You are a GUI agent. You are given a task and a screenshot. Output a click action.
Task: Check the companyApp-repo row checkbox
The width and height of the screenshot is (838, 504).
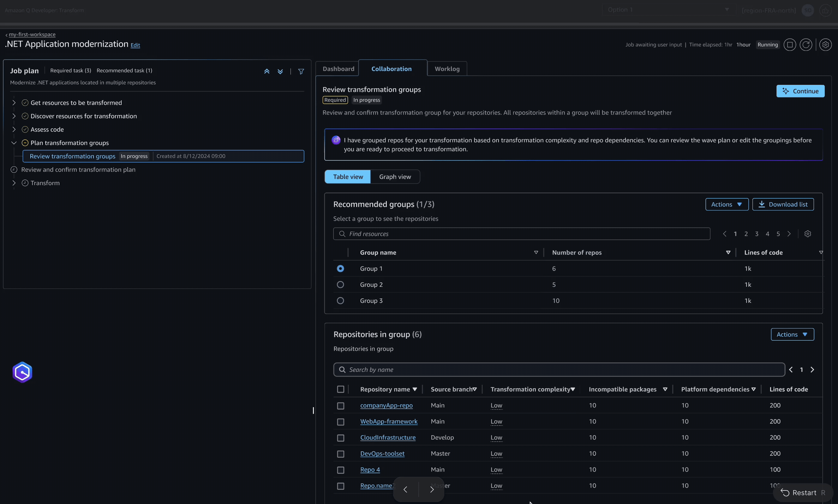pos(341,406)
